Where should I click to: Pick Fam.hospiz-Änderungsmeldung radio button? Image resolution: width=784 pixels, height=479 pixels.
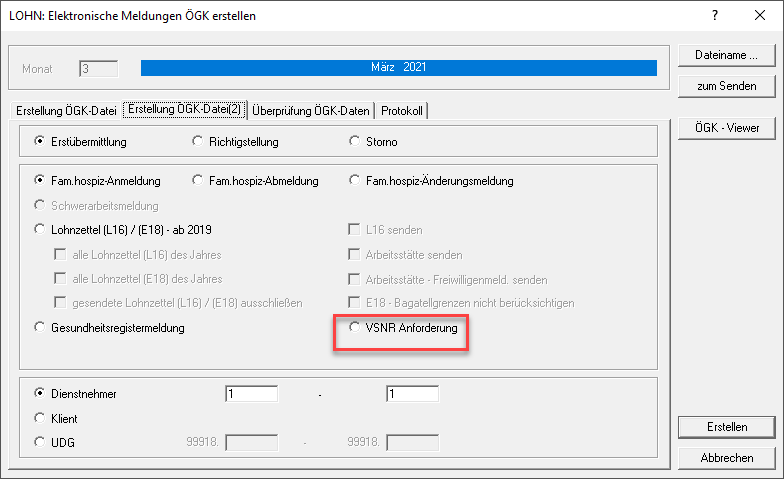pos(354,181)
